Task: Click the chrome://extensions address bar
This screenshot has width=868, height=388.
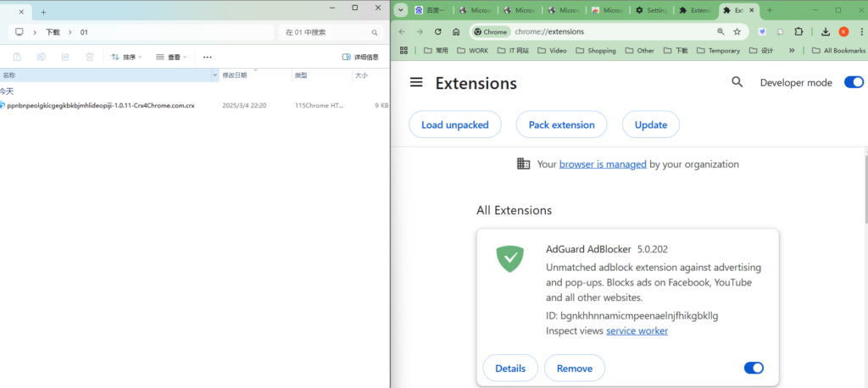Action: 609,32
